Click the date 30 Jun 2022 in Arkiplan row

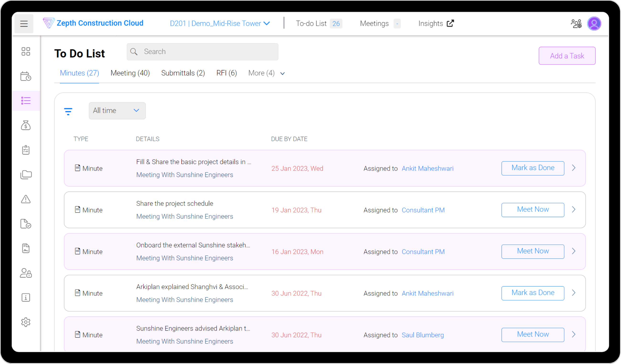click(297, 293)
